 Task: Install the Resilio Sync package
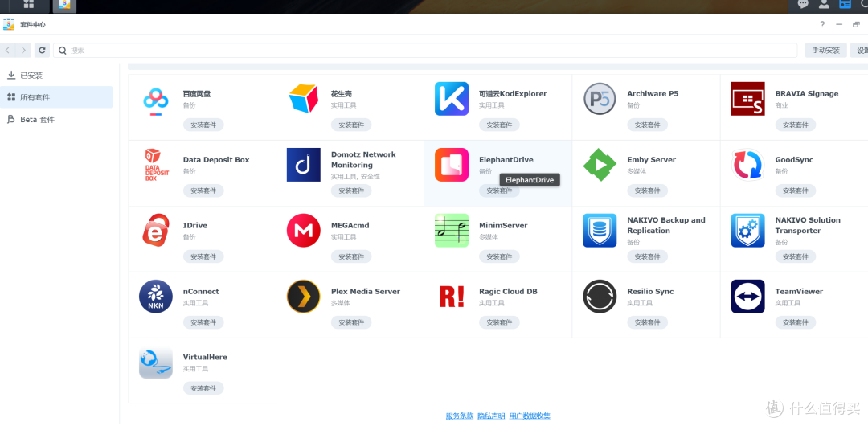(x=647, y=322)
